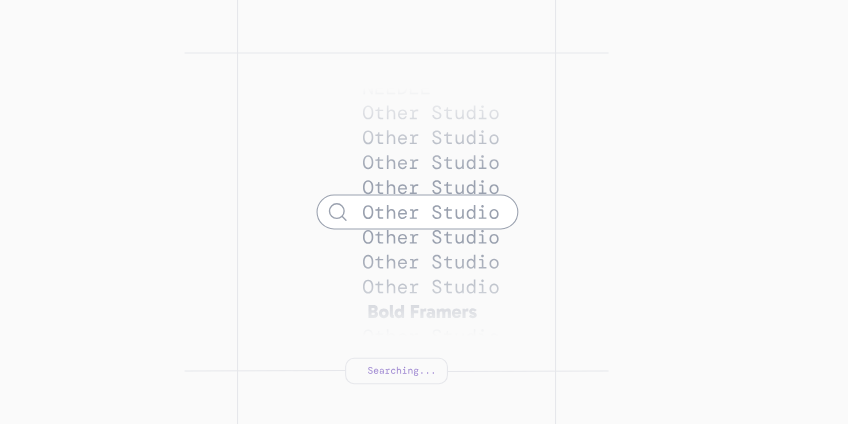Select the second Other Studio entry below the search bar
The width and height of the screenshot is (848, 424).
(x=430, y=262)
